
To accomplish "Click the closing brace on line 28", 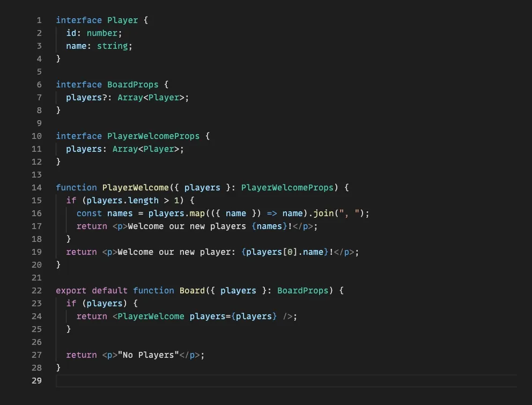I will 58,367.
